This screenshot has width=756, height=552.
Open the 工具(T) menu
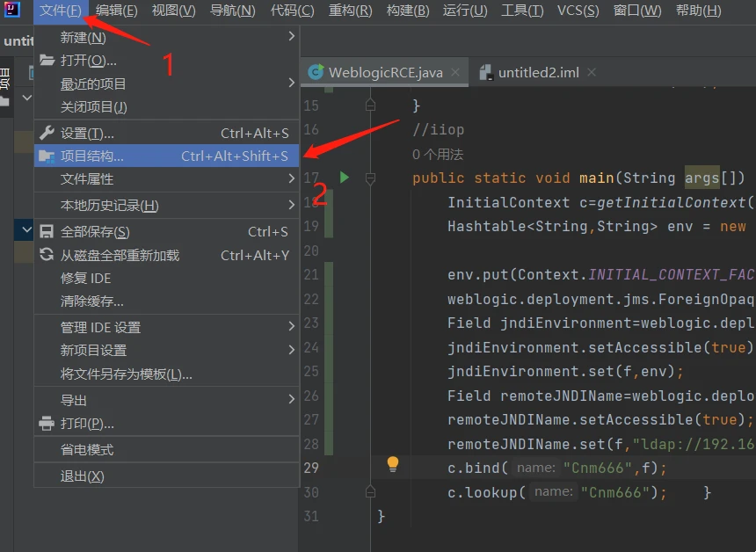tap(522, 11)
